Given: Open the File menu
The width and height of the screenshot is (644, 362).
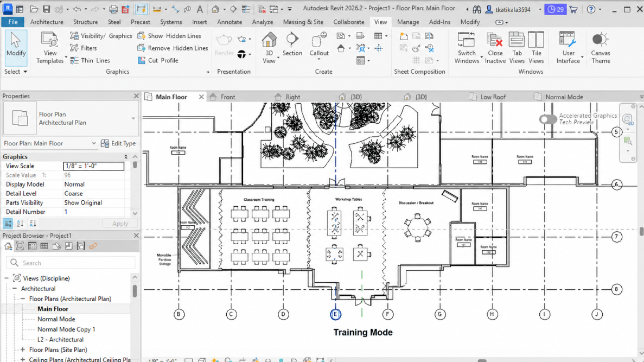Looking at the screenshot, I should 12,22.
